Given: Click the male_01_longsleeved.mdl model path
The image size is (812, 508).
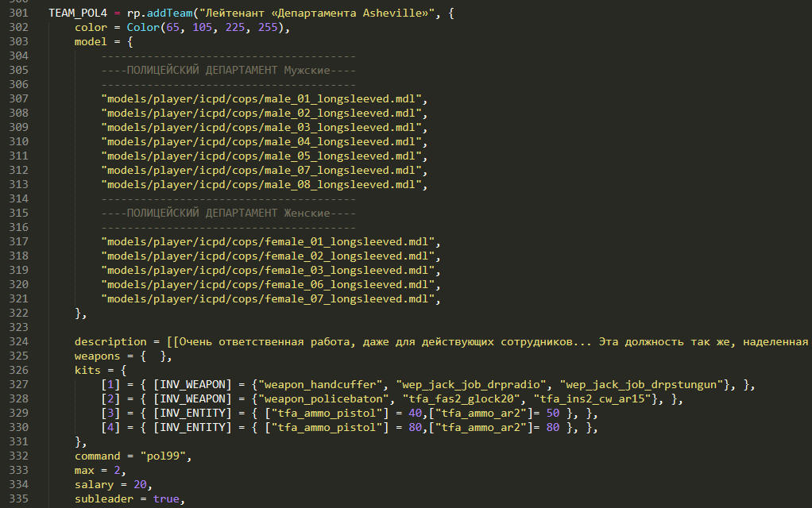Looking at the screenshot, I should point(262,98).
